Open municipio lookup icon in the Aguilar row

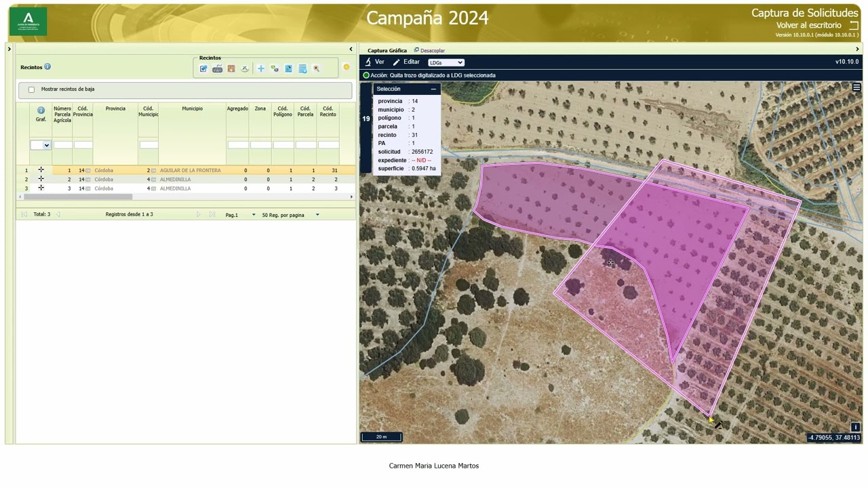[x=154, y=171]
